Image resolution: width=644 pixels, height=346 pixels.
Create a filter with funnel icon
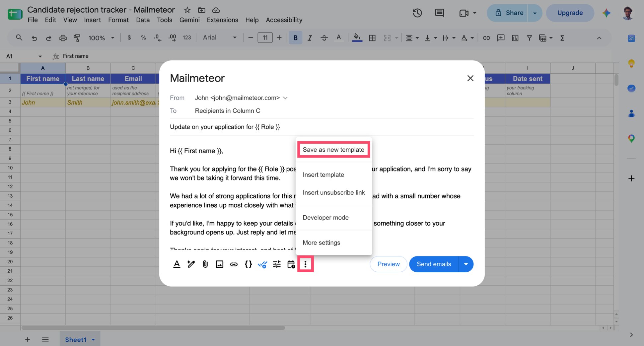[529, 38]
